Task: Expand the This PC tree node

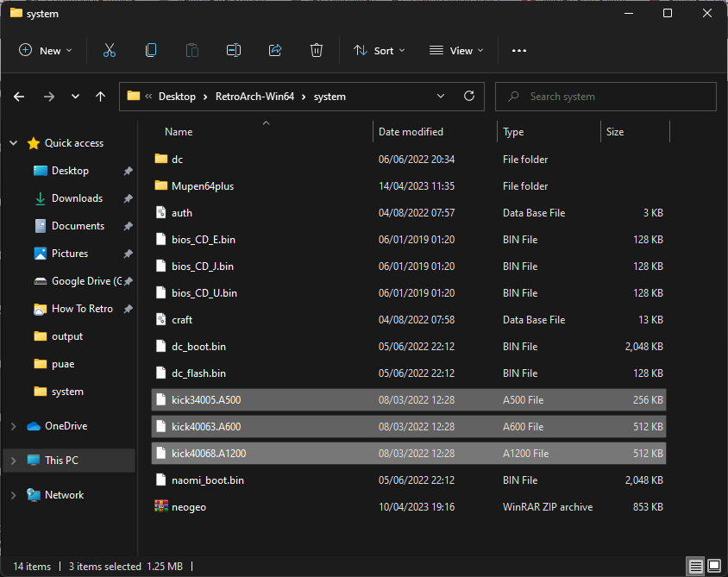Action: point(14,461)
